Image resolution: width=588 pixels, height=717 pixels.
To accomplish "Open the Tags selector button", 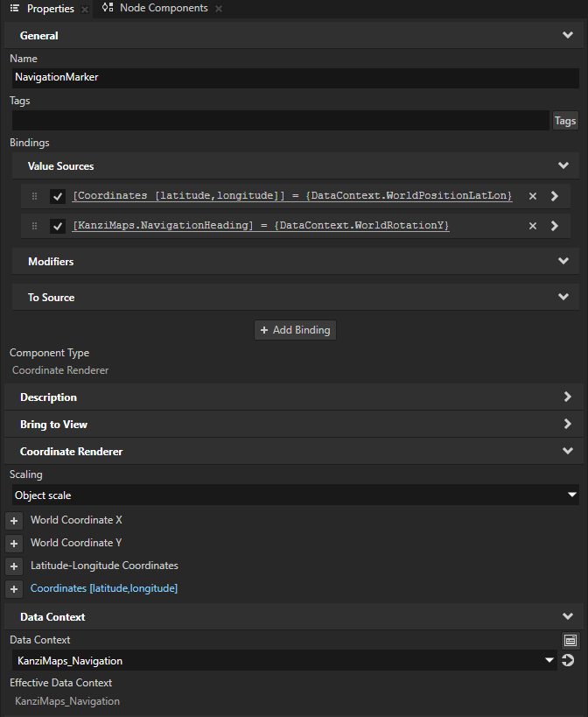I will point(565,120).
